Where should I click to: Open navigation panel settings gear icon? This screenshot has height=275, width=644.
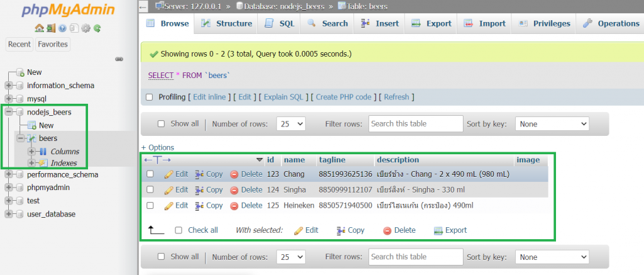point(86,28)
